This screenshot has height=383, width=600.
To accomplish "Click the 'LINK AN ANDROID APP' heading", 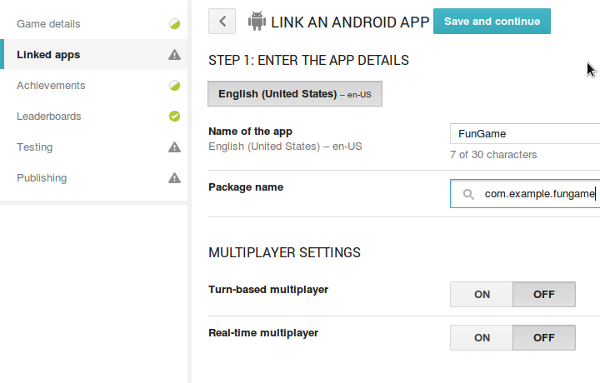I will 350,22.
